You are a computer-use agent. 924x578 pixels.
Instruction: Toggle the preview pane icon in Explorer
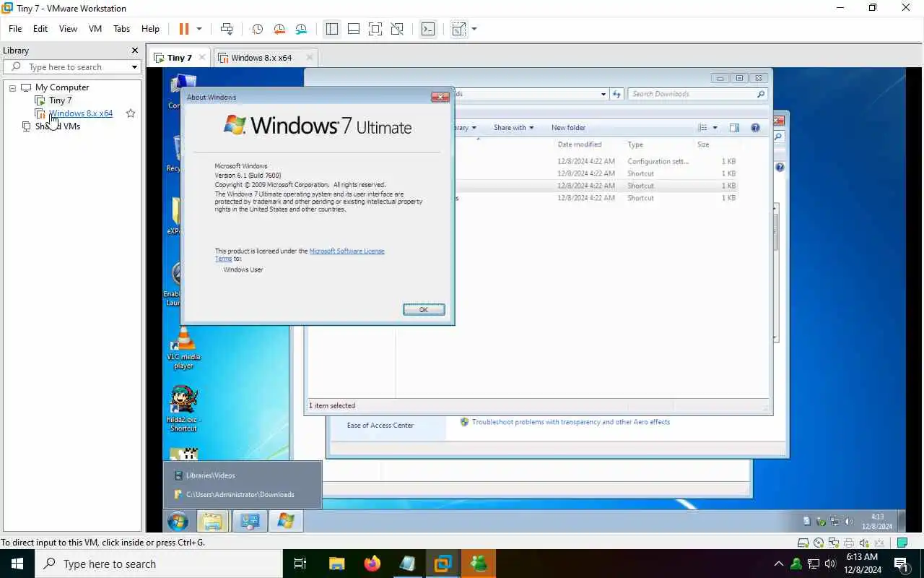pos(734,128)
